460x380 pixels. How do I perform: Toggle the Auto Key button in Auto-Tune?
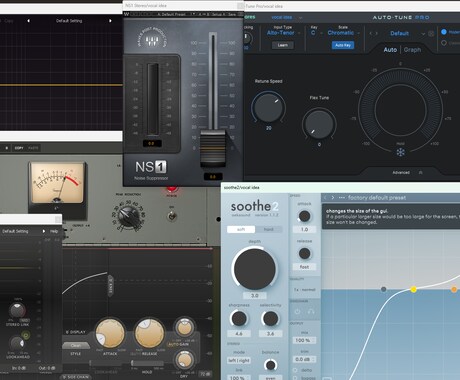(x=343, y=45)
